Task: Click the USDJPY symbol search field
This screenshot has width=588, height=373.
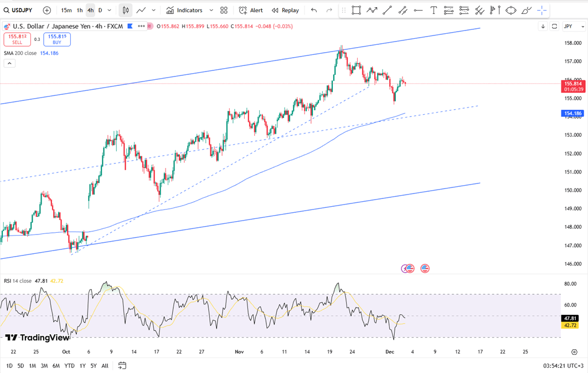Action: [x=19, y=10]
